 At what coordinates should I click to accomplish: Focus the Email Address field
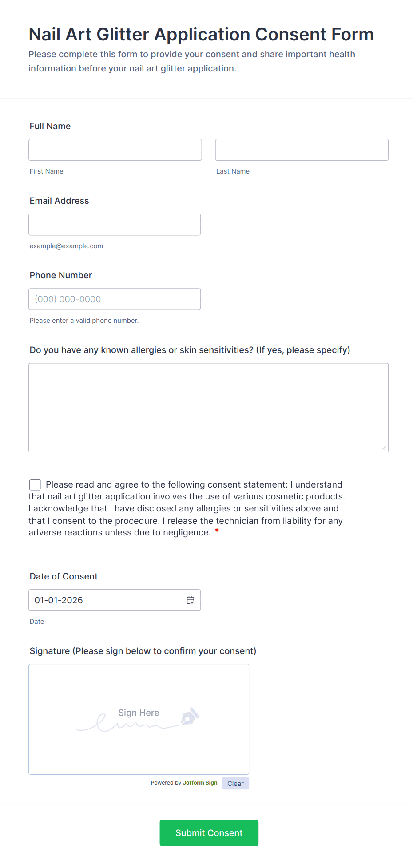pos(115,225)
